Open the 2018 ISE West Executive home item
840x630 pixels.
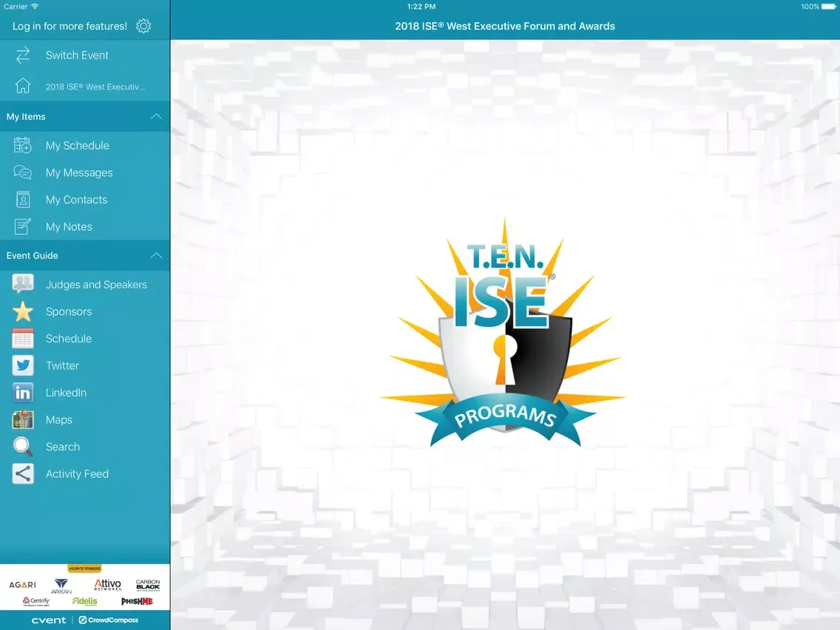(85, 86)
